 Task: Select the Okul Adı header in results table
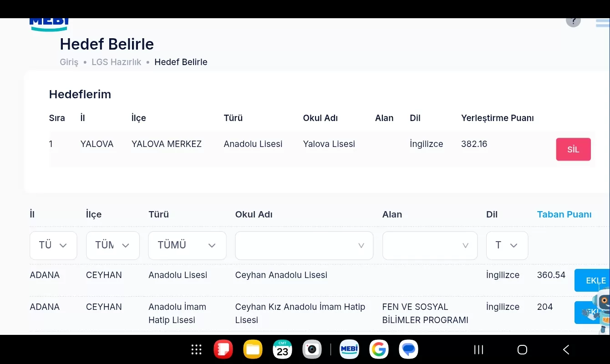254,215
